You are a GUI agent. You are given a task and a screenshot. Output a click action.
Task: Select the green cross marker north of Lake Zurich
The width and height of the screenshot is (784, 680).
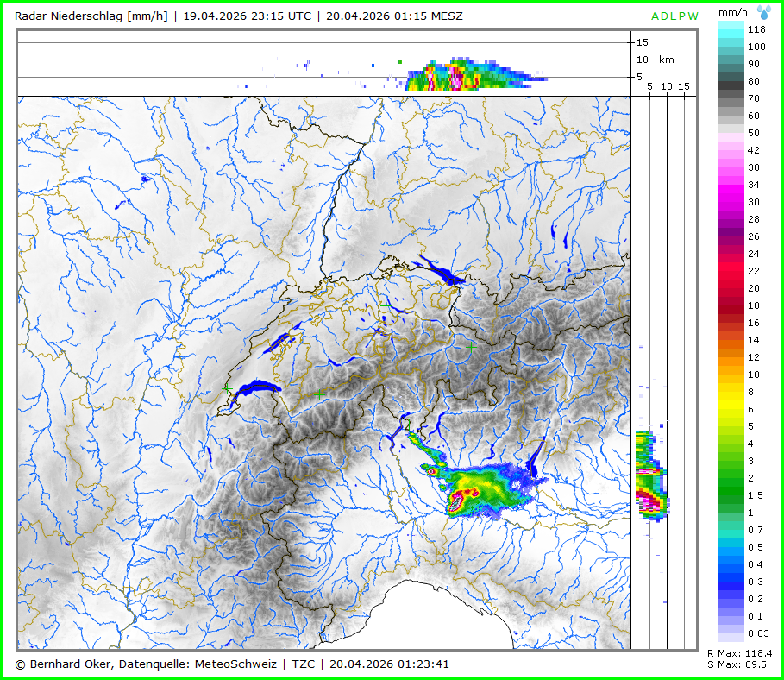385,305
